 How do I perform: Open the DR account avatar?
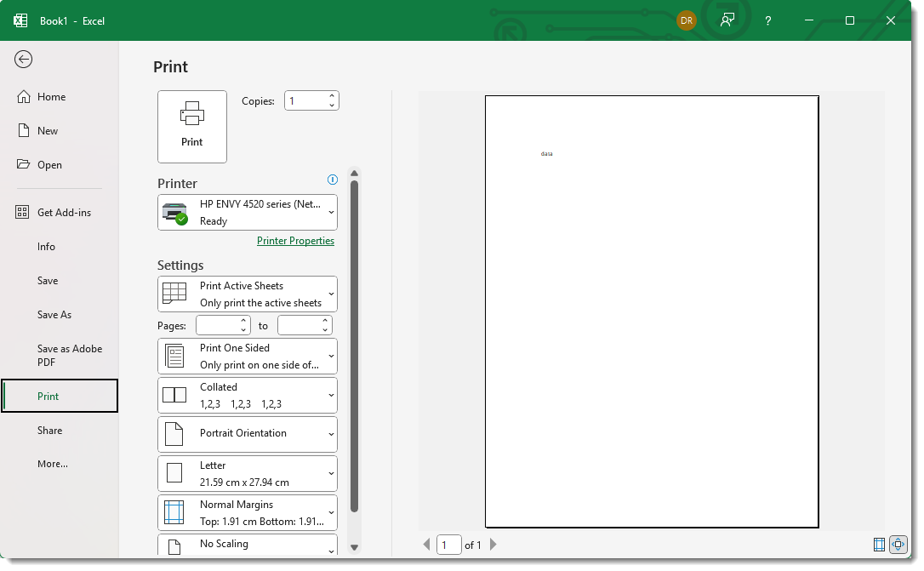coord(687,20)
